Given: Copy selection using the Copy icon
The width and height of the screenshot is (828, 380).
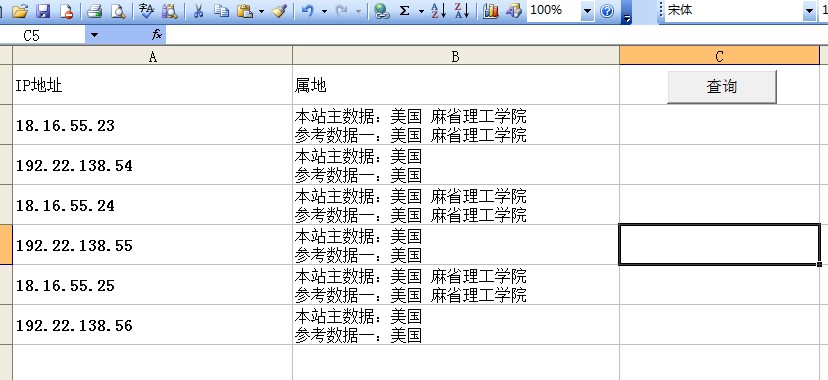Looking at the screenshot, I should (x=222, y=11).
